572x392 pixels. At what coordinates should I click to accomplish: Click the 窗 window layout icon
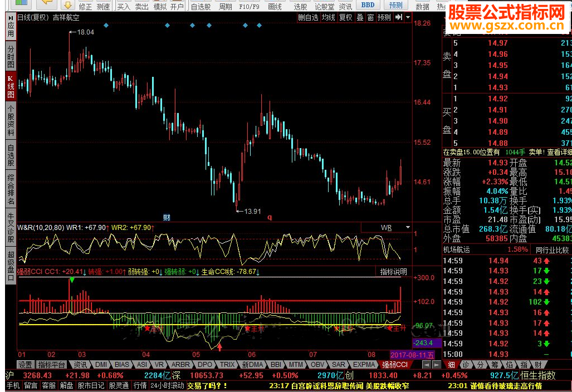coord(370,17)
